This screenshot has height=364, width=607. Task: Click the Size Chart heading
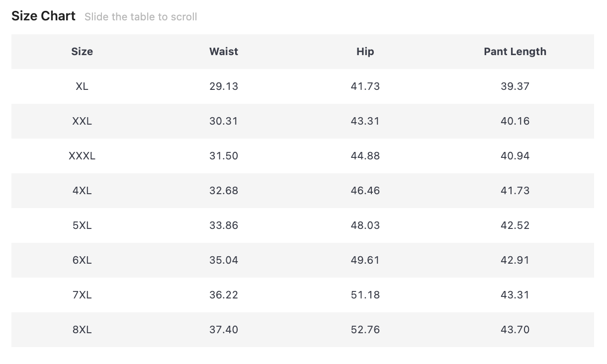43,16
